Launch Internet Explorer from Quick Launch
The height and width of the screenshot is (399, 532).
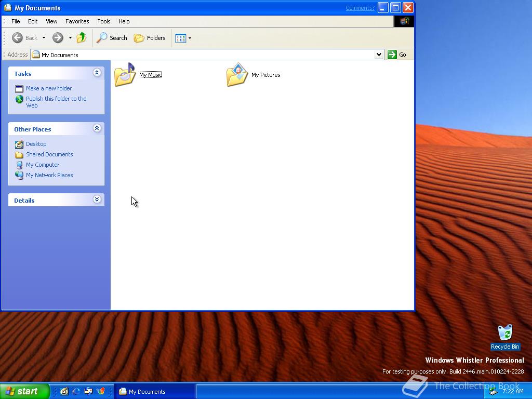pos(76,391)
